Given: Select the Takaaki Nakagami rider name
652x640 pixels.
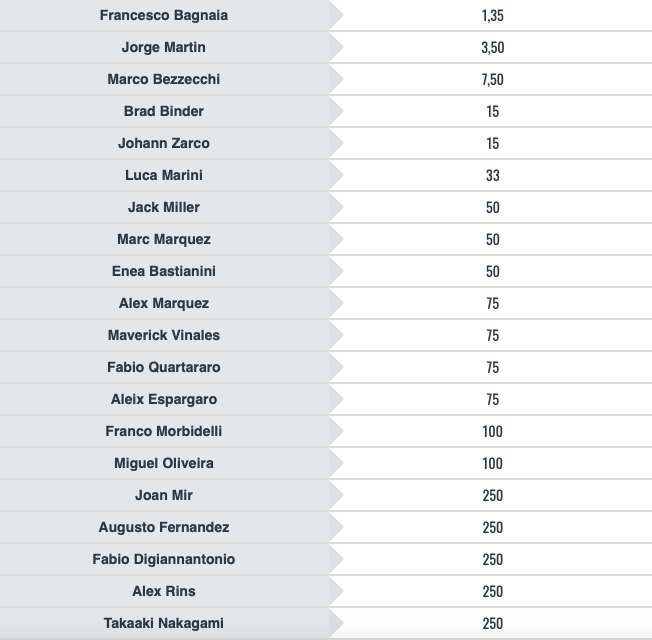Looking at the screenshot, I should point(164,623).
